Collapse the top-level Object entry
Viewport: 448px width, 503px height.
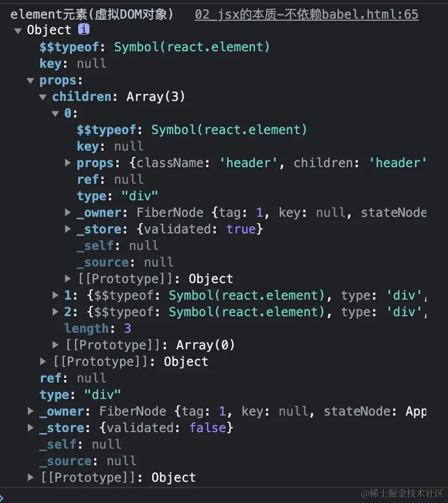click(x=18, y=30)
